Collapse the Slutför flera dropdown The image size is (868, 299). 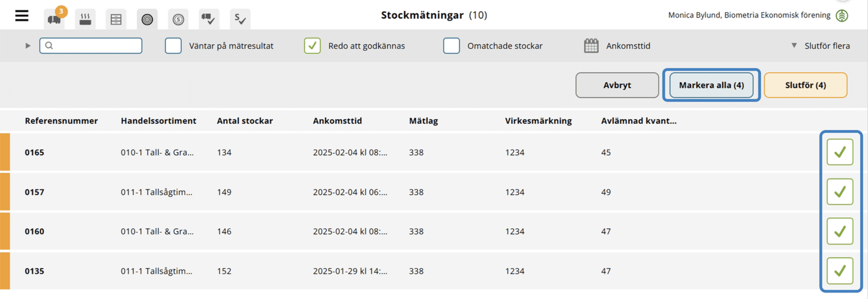point(820,46)
